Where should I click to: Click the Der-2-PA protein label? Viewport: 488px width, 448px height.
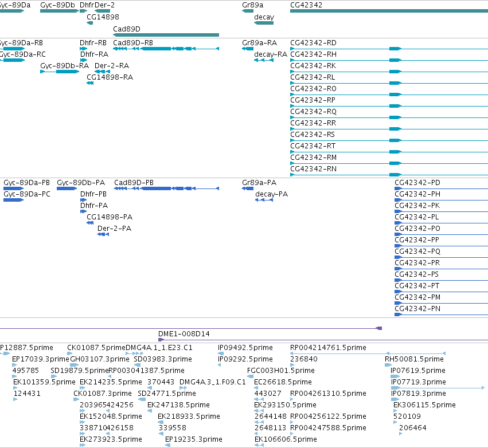[115, 229]
